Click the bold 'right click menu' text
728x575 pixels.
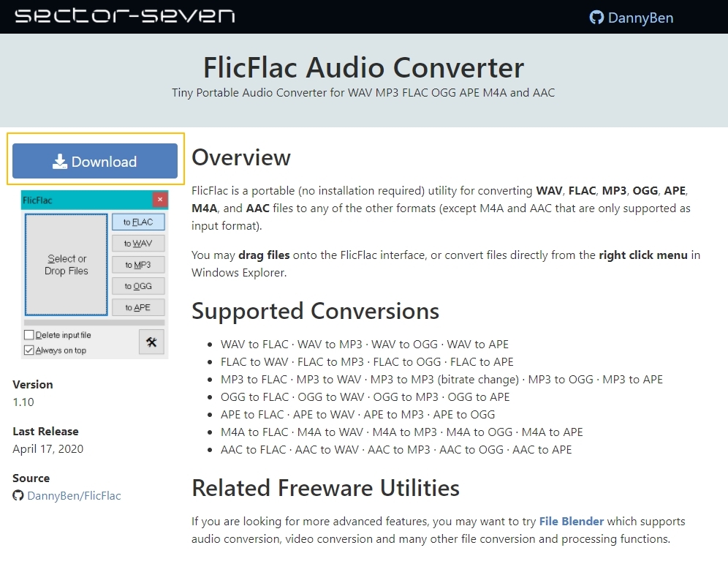643,255
